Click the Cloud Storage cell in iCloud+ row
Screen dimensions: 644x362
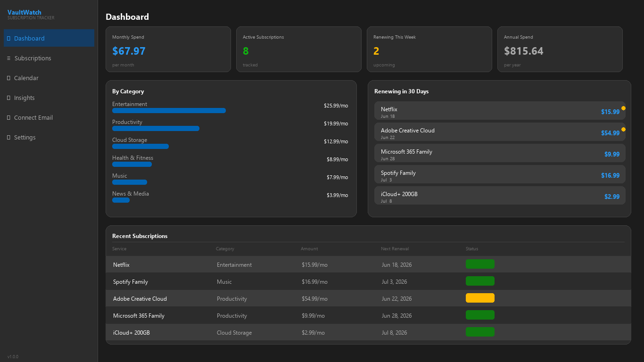(234, 333)
